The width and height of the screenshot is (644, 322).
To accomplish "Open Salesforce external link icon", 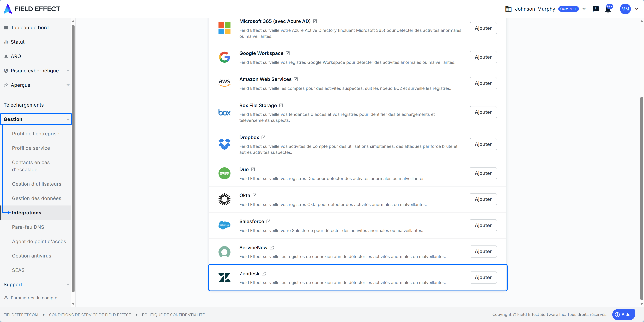I will 268,221.
